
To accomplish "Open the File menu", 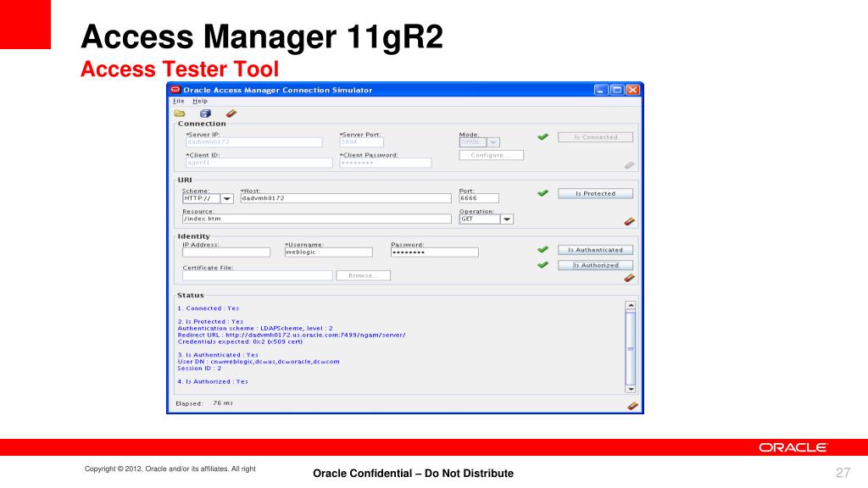I will [178, 102].
